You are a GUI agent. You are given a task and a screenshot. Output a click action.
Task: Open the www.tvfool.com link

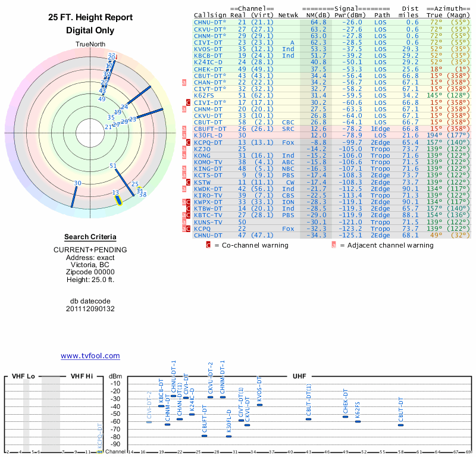(90, 356)
